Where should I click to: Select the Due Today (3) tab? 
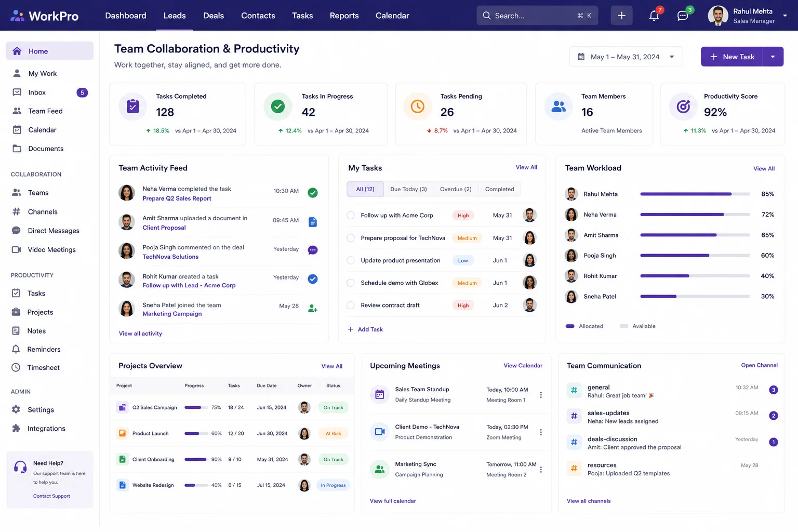[408, 189]
